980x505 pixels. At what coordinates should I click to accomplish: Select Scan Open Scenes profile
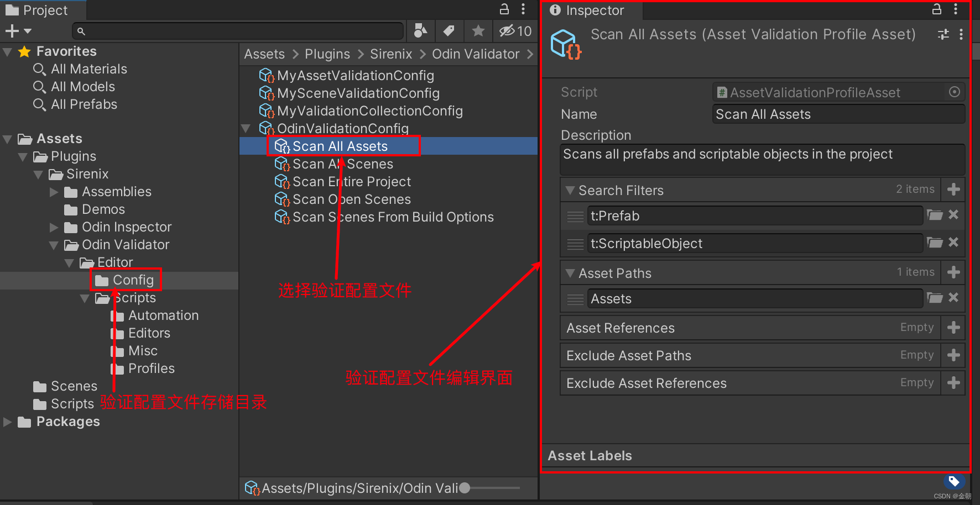pos(351,199)
